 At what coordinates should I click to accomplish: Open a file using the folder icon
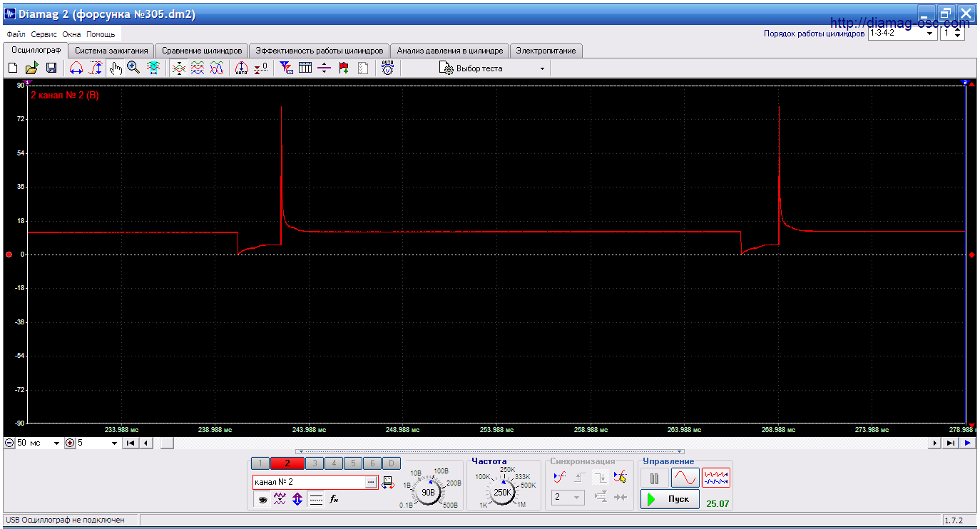tap(31, 68)
